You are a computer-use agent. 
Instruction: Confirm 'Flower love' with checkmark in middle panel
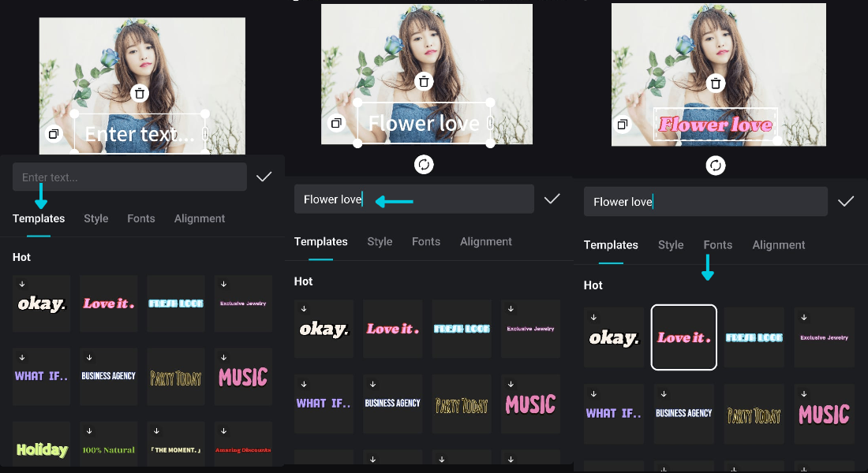point(552,199)
